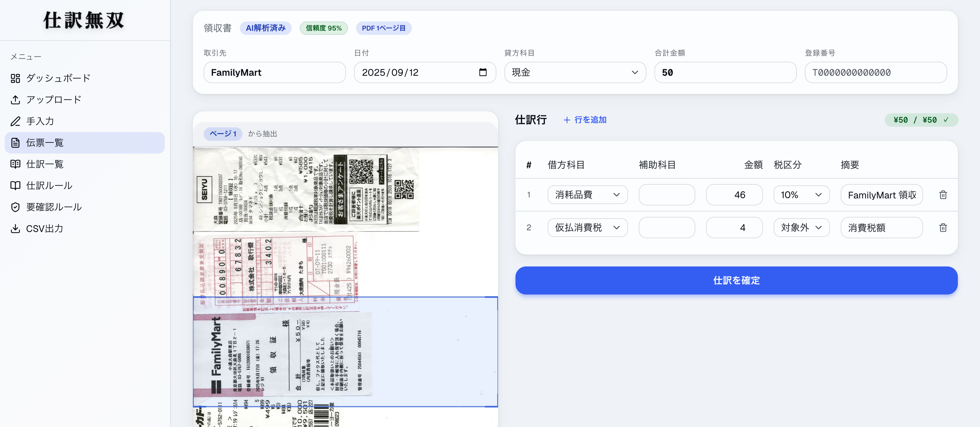
Task: Click the 信頼度 95% badge
Action: pos(324,28)
